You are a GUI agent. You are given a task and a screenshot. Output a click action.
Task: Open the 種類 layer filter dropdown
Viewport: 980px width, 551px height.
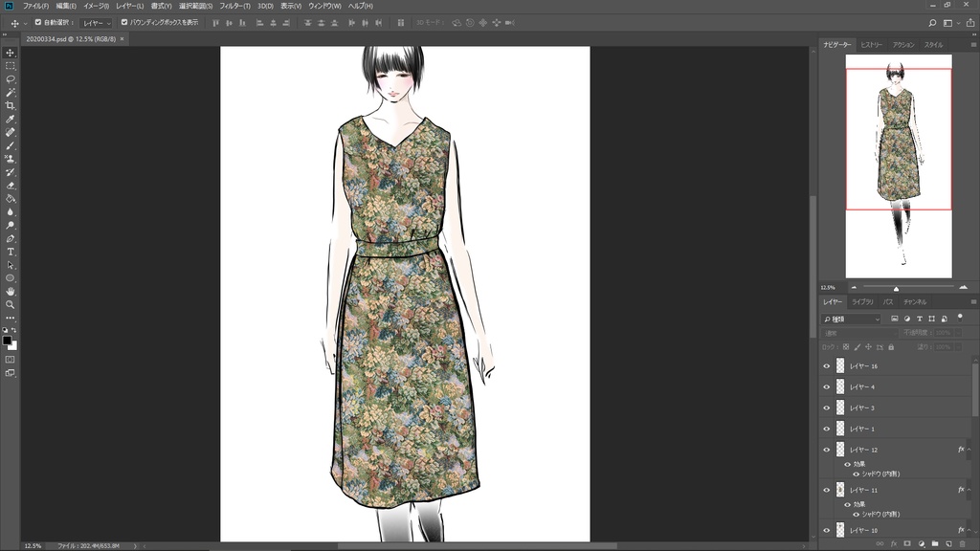[x=851, y=319]
